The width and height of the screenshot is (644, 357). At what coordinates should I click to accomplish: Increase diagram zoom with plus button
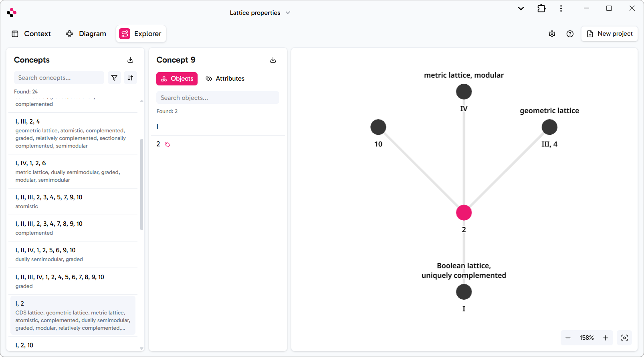coord(606,338)
